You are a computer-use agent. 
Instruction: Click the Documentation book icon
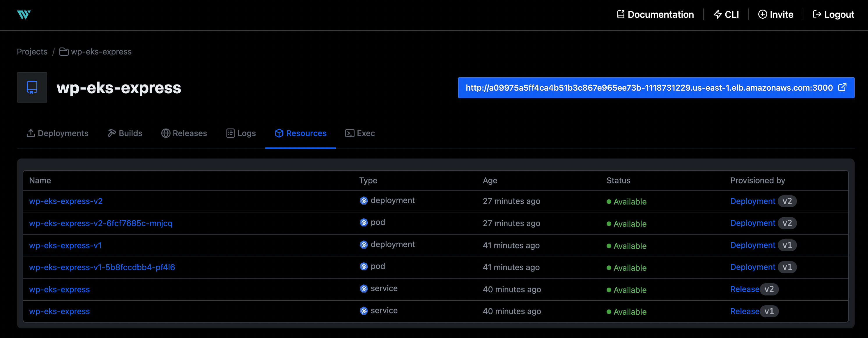tap(621, 14)
